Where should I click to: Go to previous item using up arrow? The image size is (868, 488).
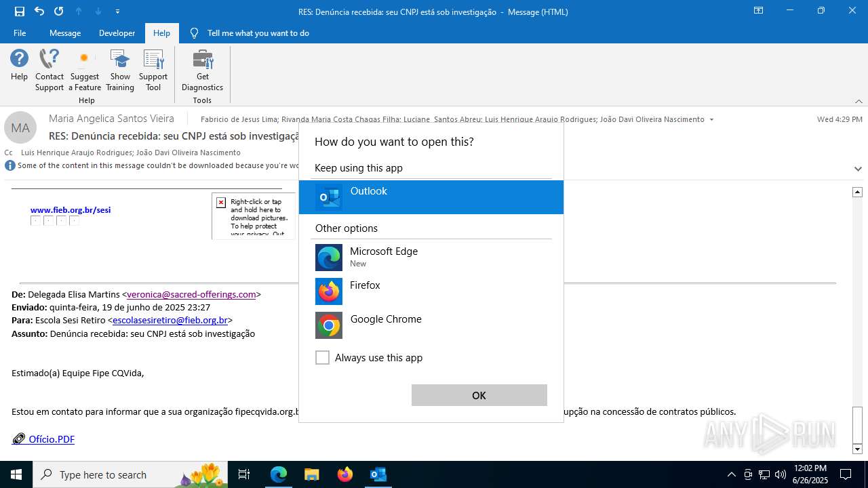pyautogui.click(x=79, y=12)
